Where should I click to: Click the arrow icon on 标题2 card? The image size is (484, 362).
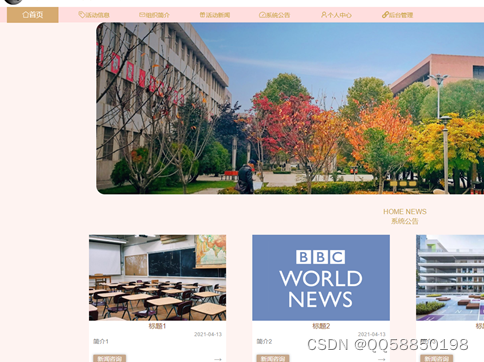[x=382, y=359]
